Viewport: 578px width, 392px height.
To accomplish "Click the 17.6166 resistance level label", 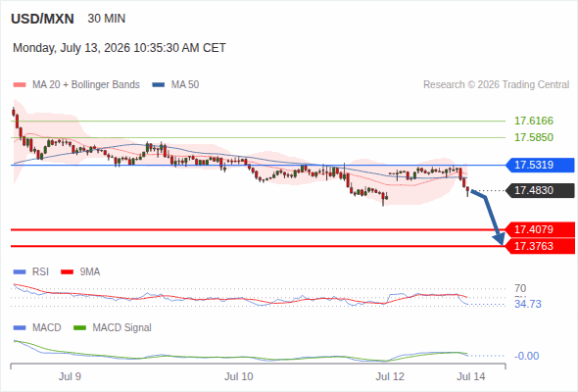I will pos(534,121).
